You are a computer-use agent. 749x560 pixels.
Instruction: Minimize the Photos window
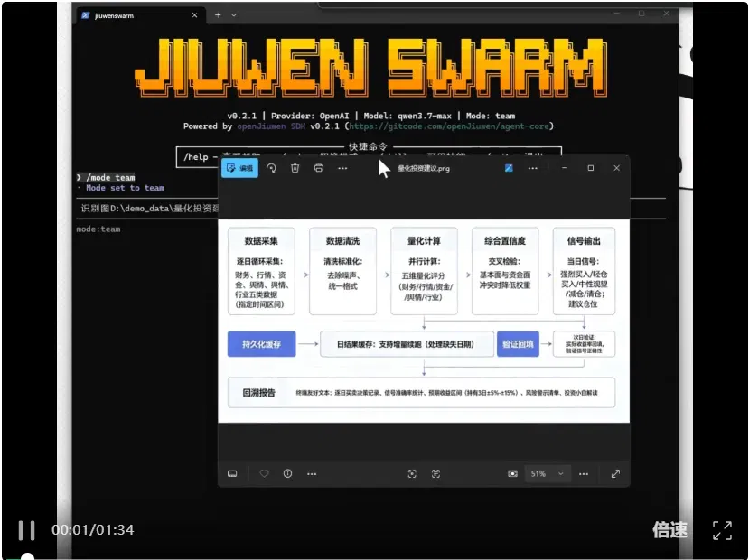coord(565,168)
